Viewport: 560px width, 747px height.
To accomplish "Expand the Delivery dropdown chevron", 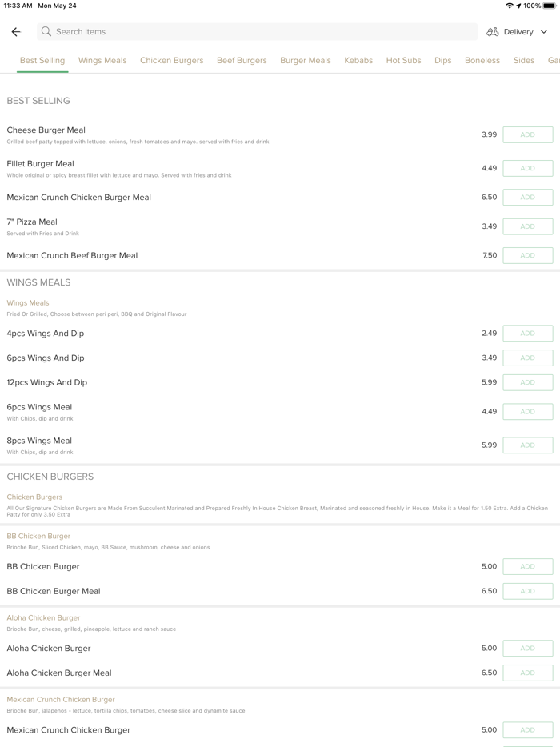I will click(x=544, y=32).
